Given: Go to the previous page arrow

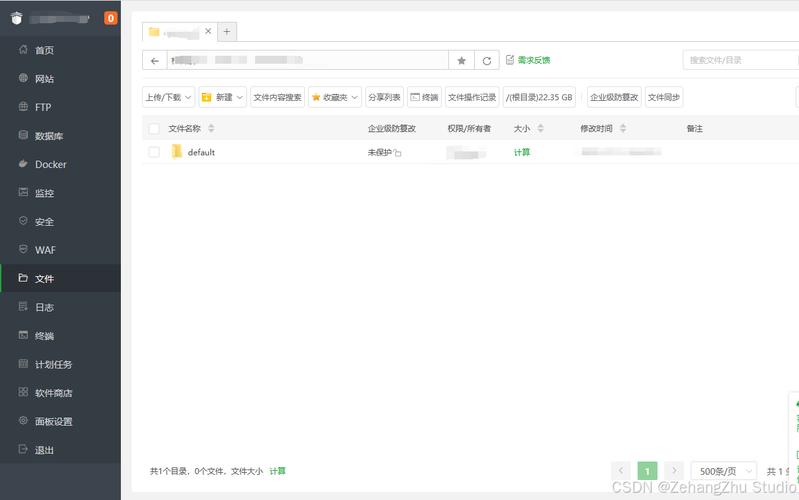Looking at the screenshot, I should tap(621, 471).
